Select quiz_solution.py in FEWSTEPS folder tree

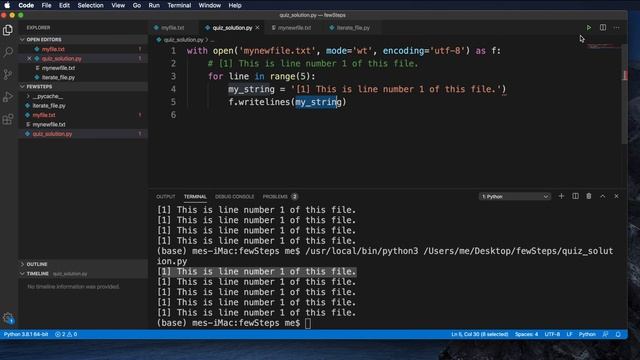52,134
